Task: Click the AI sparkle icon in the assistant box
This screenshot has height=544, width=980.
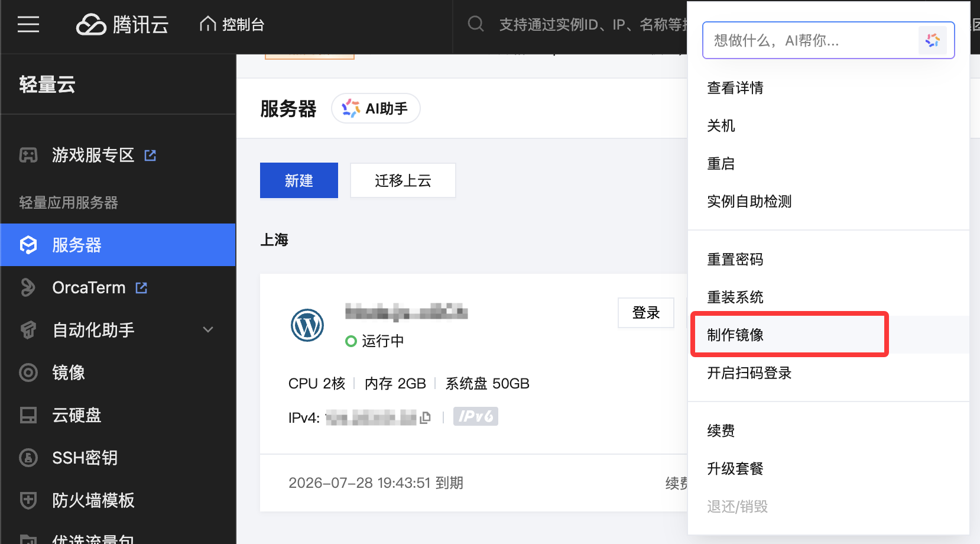Action: tap(932, 40)
